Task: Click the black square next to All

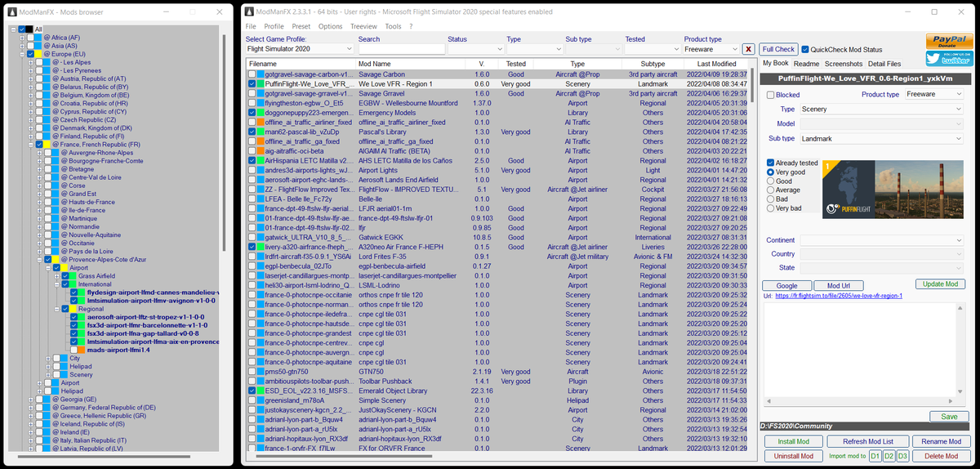Action: click(x=30, y=29)
